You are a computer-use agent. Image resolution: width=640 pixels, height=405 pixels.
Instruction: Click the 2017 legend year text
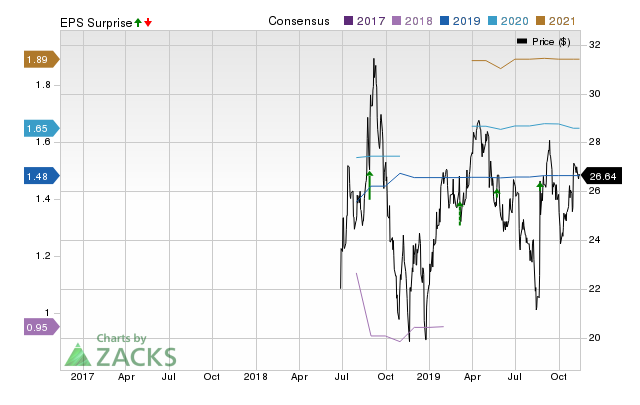coord(371,21)
